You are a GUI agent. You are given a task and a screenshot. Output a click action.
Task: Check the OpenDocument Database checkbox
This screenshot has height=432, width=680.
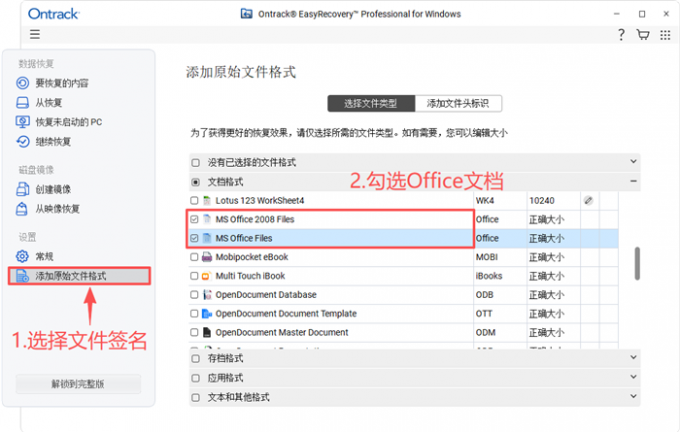[194, 295]
